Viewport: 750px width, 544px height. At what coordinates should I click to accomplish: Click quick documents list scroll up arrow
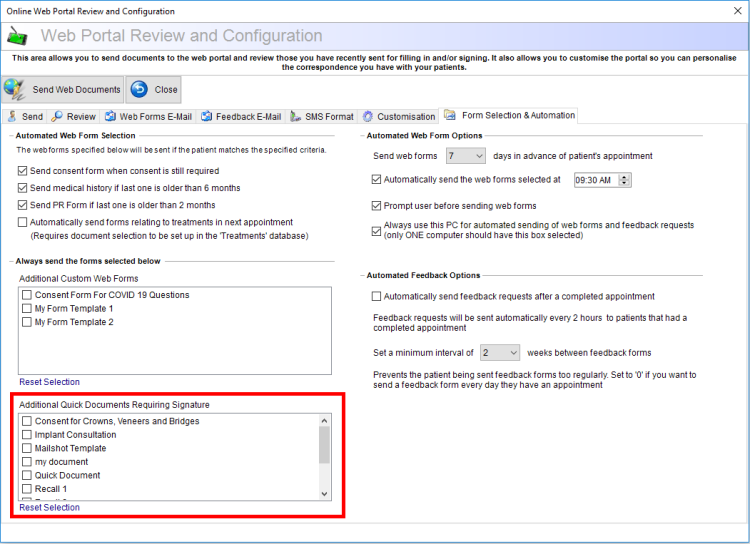(324, 421)
